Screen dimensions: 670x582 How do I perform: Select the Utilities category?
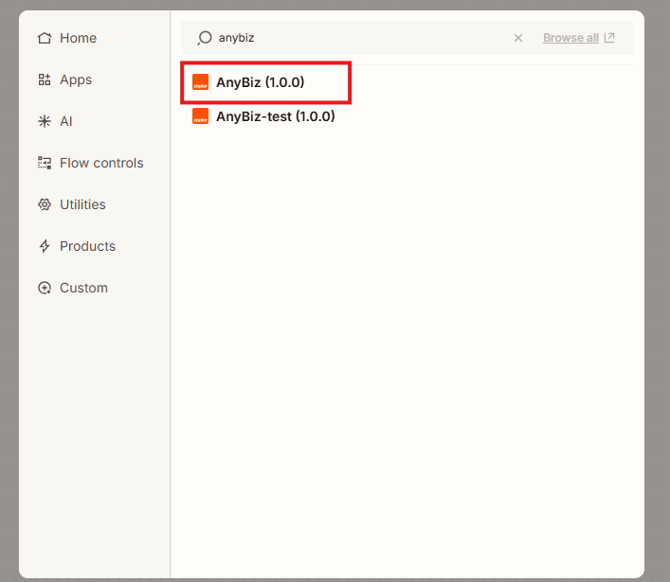(x=71, y=204)
